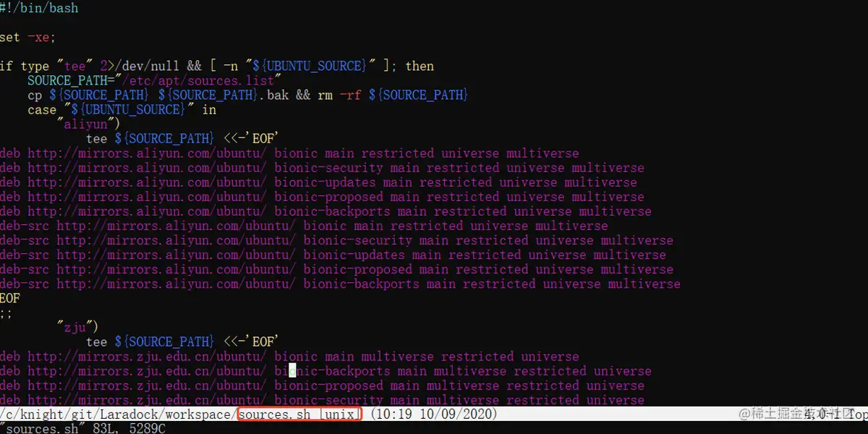Click zju deb line 'bionic main multiverse'

pos(289,356)
